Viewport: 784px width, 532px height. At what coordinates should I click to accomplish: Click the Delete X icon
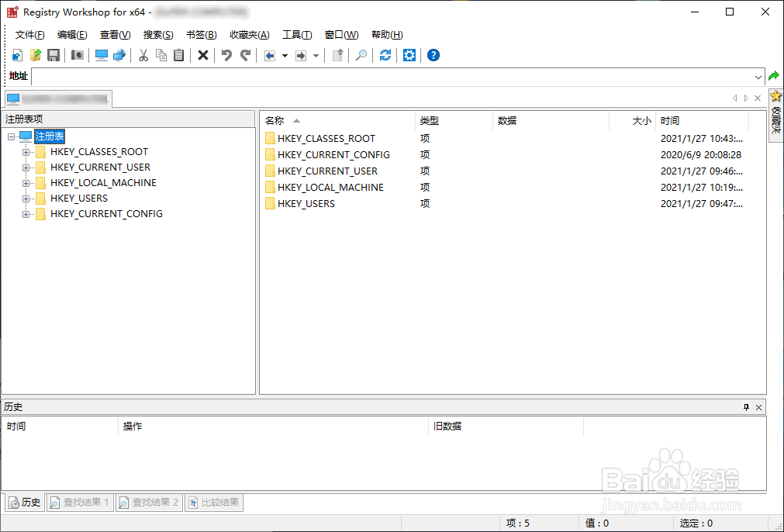click(202, 55)
